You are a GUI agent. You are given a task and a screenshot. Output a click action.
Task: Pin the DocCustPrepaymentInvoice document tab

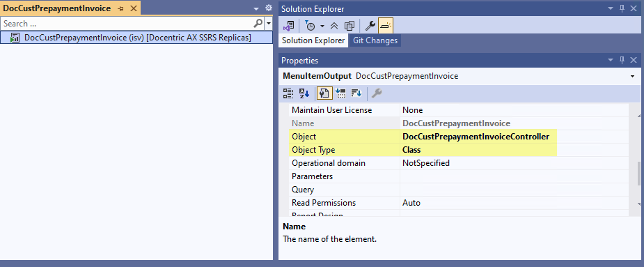(121, 8)
